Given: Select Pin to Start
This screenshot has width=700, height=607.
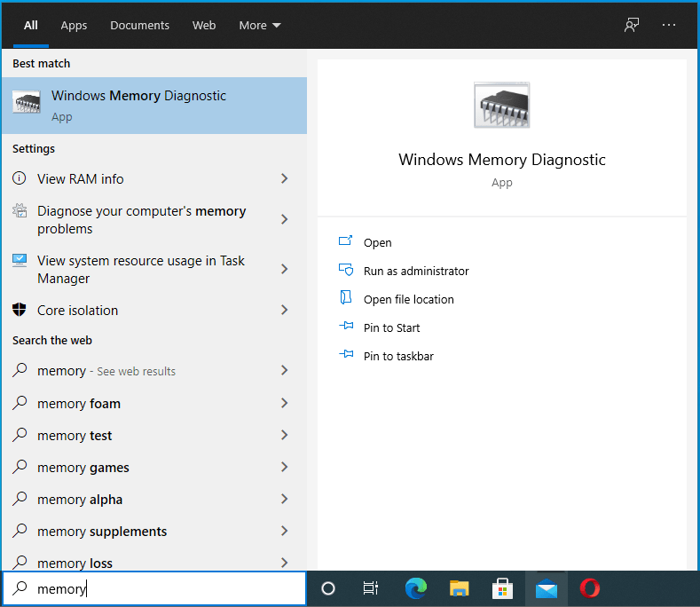Looking at the screenshot, I should click(x=392, y=327).
